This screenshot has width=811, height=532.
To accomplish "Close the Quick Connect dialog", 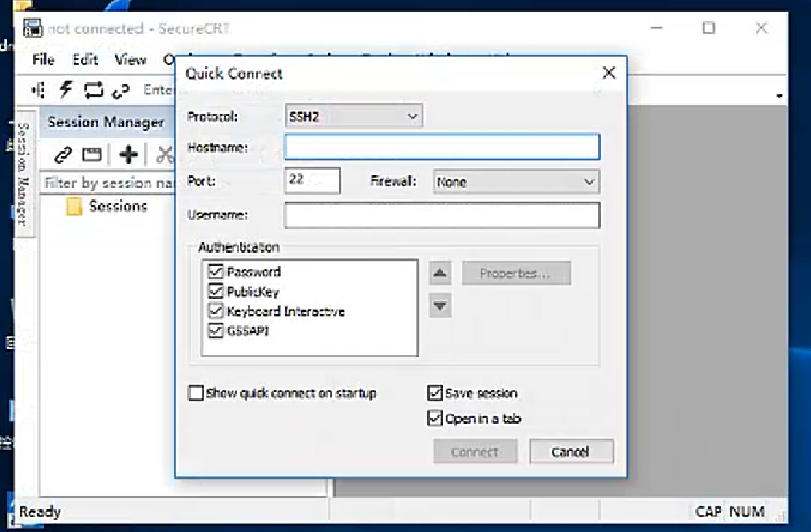I will pos(609,73).
